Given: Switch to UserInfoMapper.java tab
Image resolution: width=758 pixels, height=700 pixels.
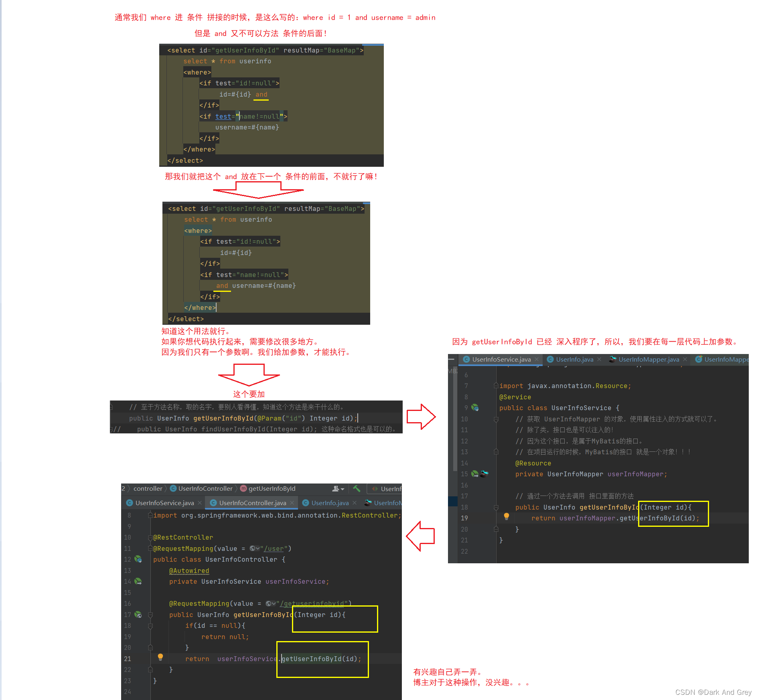Looking at the screenshot, I should click(649, 359).
